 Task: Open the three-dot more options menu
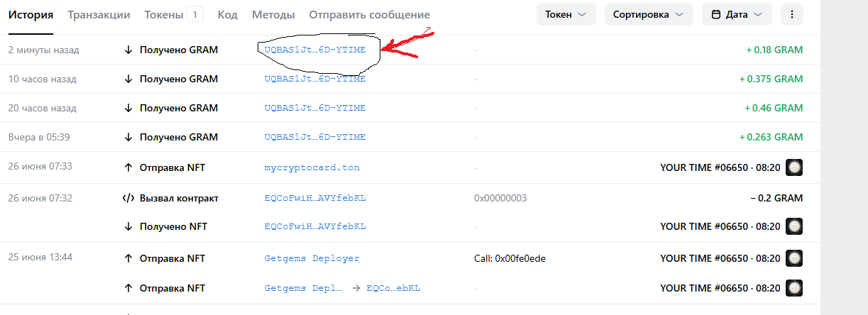point(792,14)
